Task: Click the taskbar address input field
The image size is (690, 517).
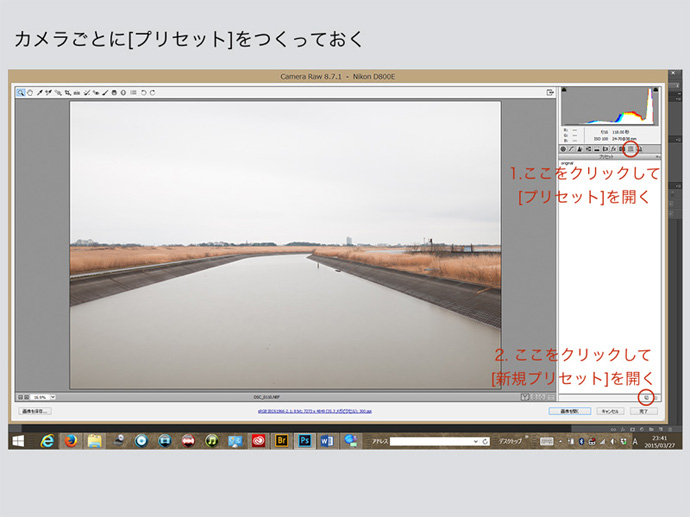Action: coord(431,441)
